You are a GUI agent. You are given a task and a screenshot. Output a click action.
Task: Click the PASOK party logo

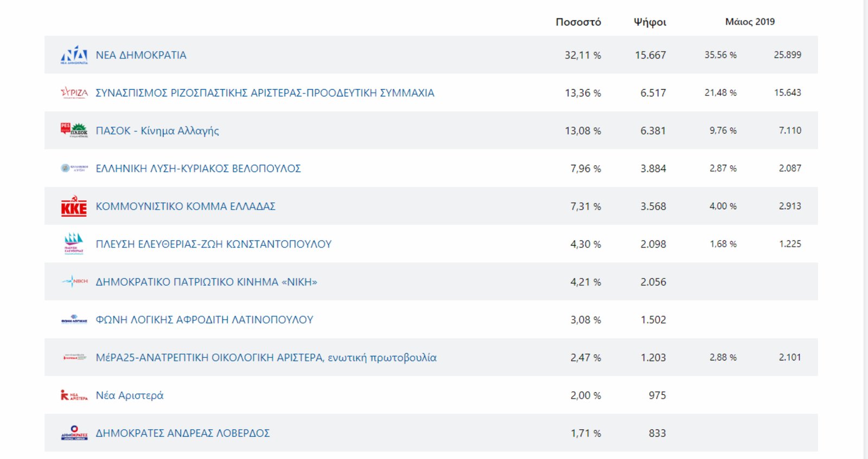74,130
